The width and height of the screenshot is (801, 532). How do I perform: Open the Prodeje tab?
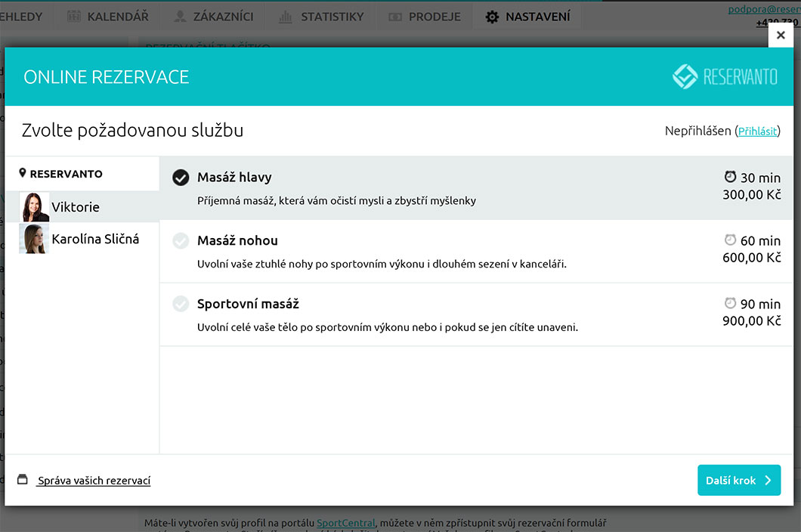coord(424,17)
